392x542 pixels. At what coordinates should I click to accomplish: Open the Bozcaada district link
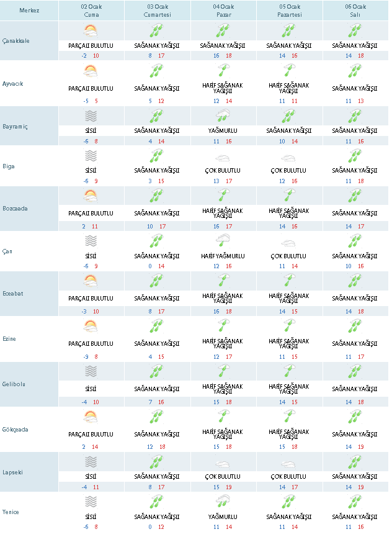tap(15, 209)
